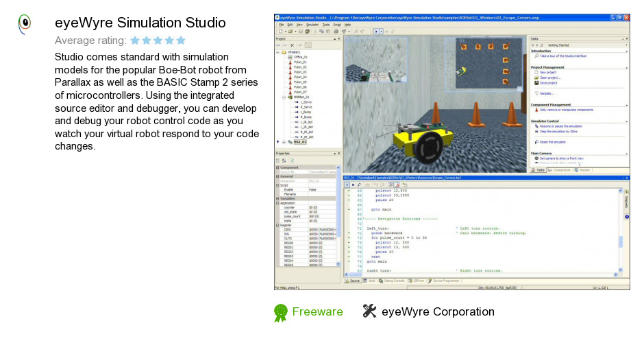This screenshot has width=644, height=343.
Task: Click 'Take a tour of the Studio interface'
Action: coord(563,56)
